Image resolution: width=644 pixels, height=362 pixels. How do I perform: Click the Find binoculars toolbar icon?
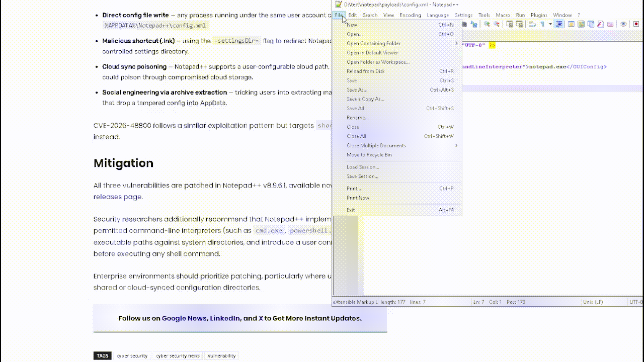(464, 24)
